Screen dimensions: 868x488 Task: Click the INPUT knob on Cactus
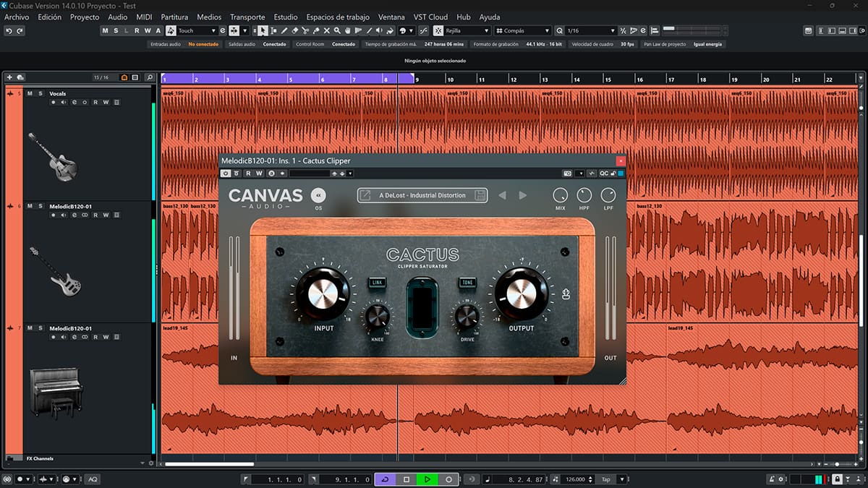click(x=323, y=294)
